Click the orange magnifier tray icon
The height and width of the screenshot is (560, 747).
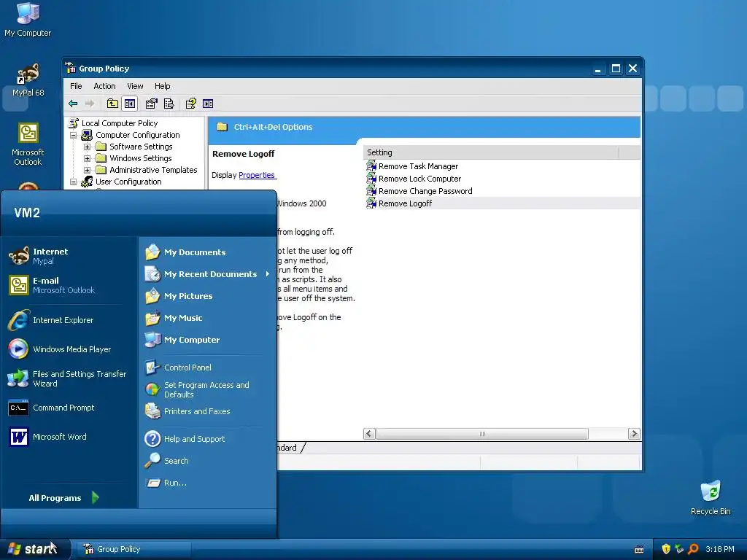[x=693, y=549]
